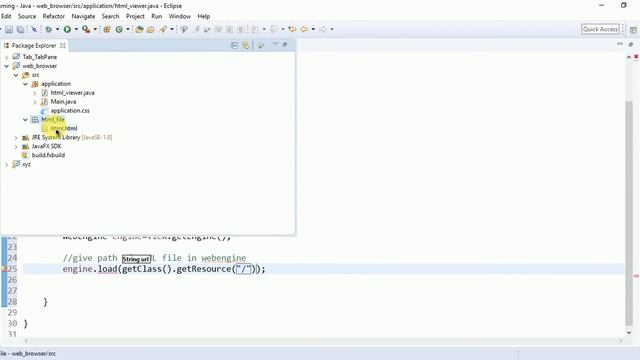Open the New Java Class dropdown arrow
640x360 pixels.
coord(128,29)
